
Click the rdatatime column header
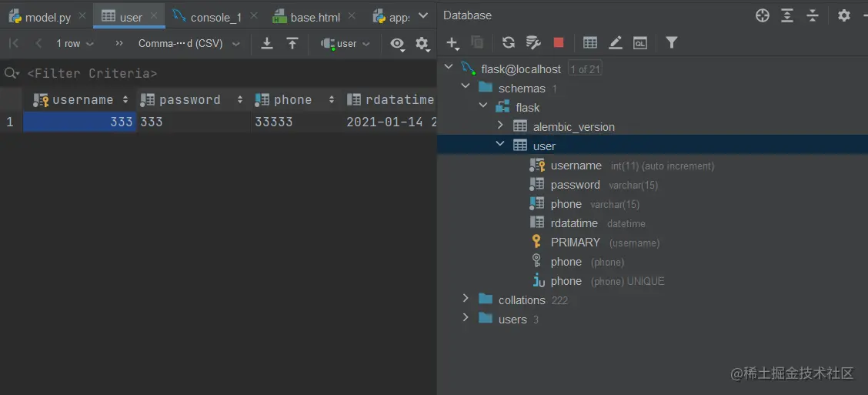(390, 100)
